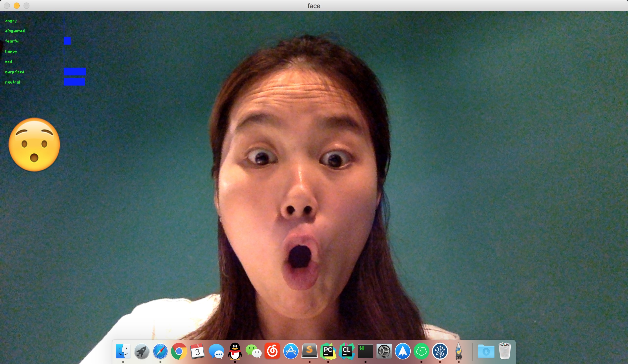Switch to PyCharm in the dock
Viewport: 628px width, 364px height.
[328, 351]
